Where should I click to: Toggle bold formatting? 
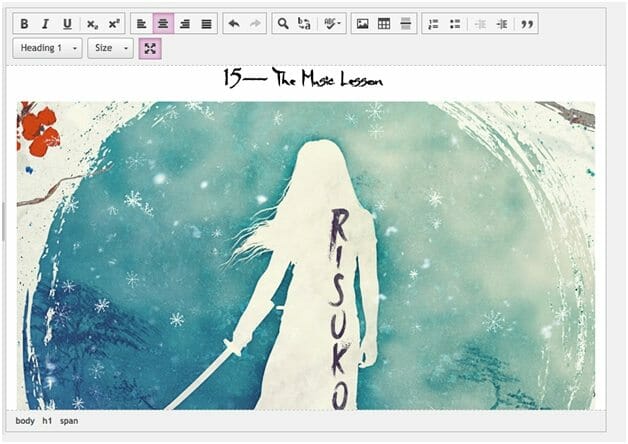pyautogui.click(x=24, y=24)
